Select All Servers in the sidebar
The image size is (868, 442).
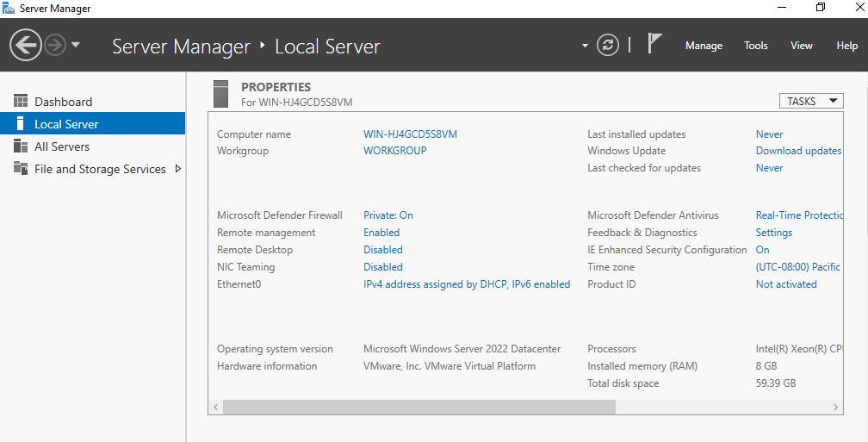point(92,146)
